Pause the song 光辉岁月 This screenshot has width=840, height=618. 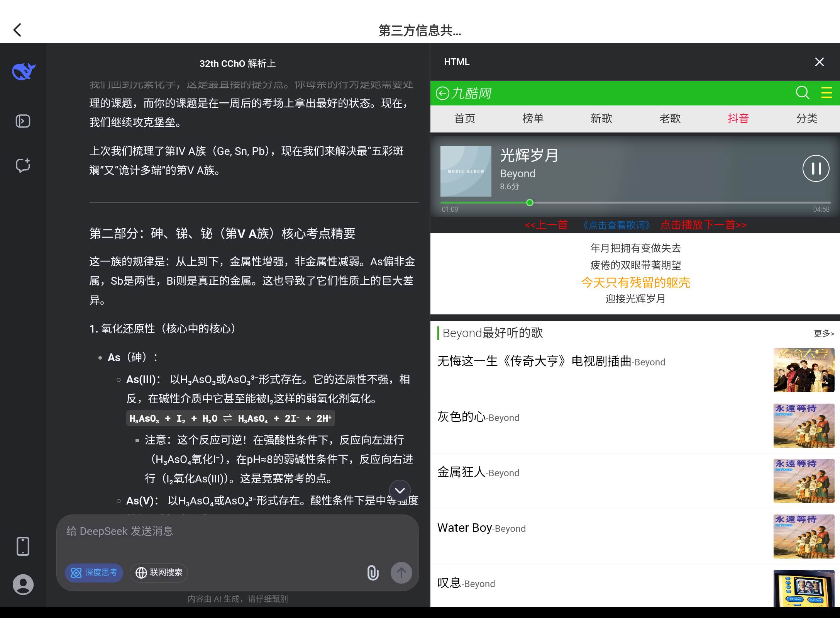coord(816,168)
